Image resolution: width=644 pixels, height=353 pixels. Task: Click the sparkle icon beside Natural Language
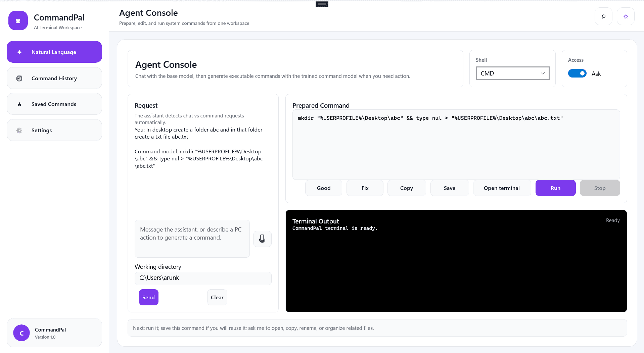point(19,52)
